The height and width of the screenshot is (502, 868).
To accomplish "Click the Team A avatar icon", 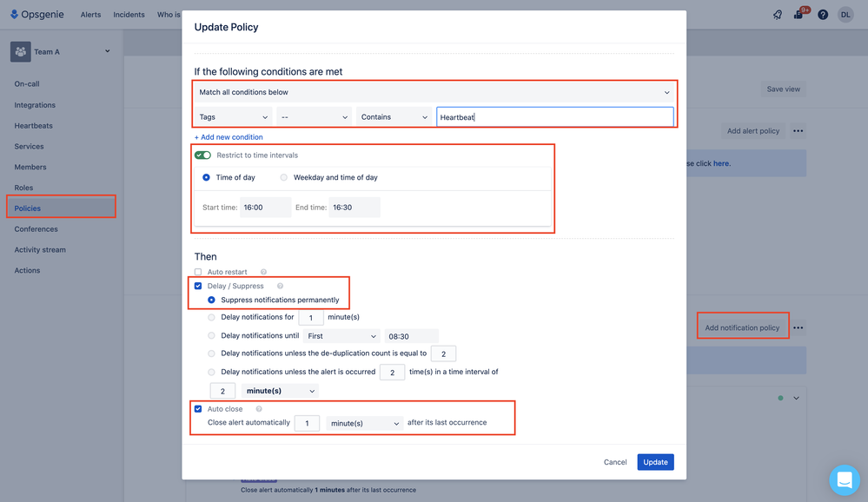I will (21, 51).
